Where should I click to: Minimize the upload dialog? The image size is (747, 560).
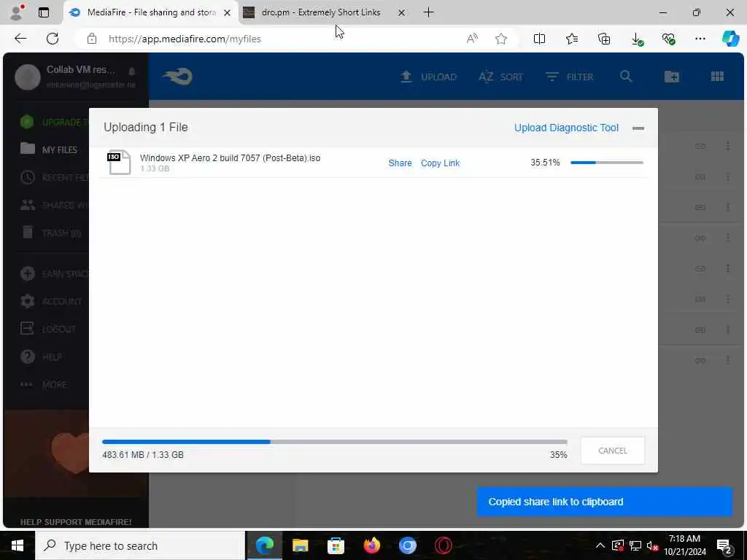pyautogui.click(x=638, y=128)
